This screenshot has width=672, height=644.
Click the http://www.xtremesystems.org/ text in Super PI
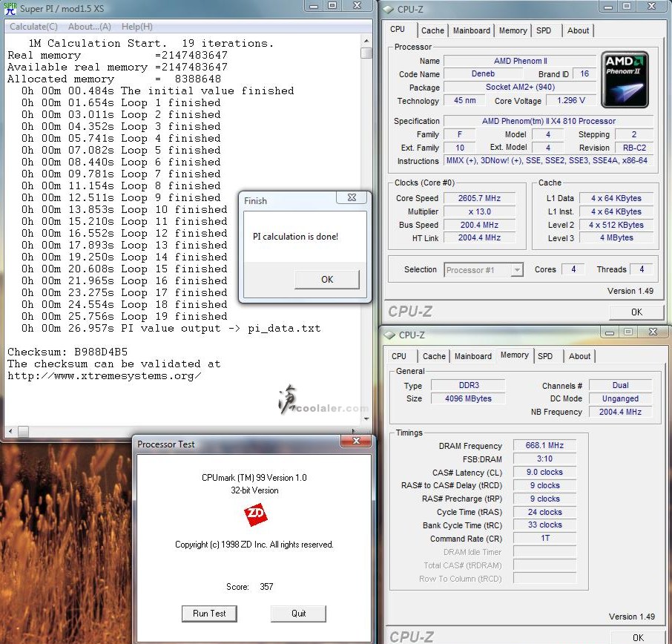pos(104,376)
